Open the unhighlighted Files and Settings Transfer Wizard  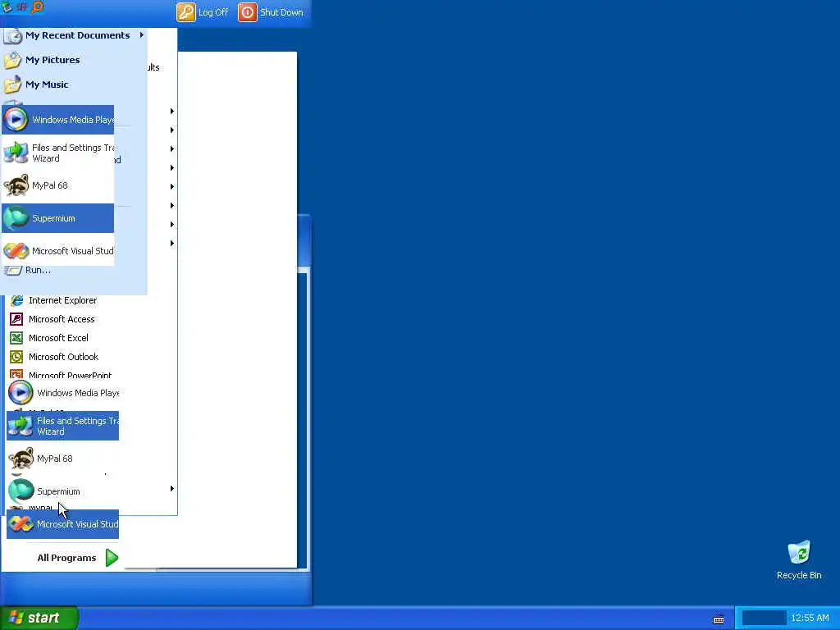[58, 153]
